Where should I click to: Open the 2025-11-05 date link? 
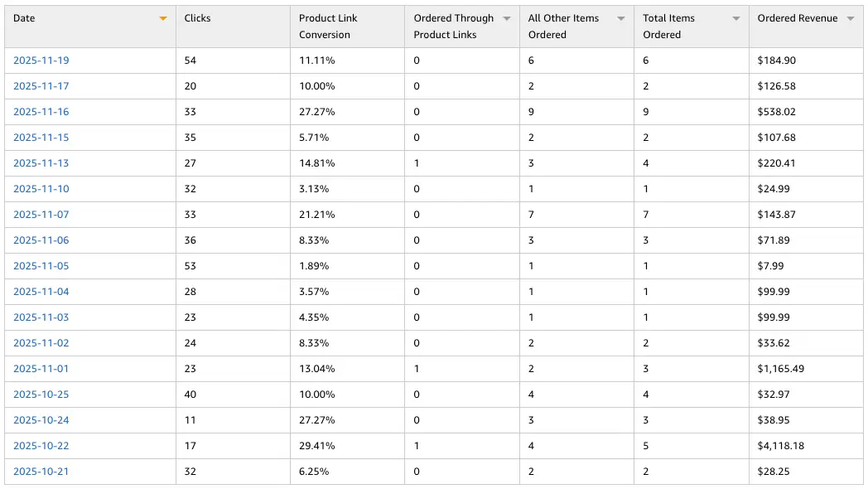click(x=41, y=266)
